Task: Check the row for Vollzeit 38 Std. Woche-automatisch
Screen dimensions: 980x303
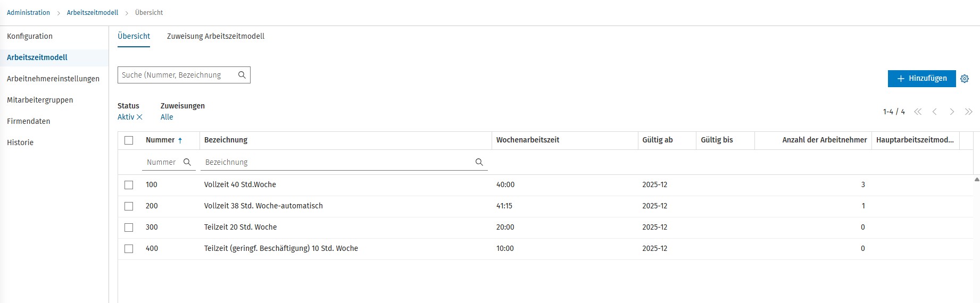Action: (x=129, y=206)
